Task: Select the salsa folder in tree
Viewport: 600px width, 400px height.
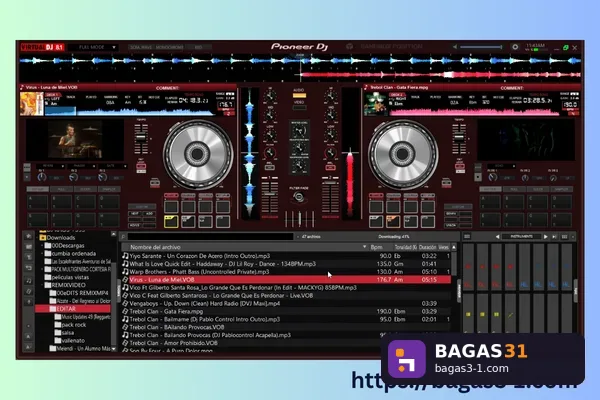Action: pyautogui.click(x=68, y=333)
